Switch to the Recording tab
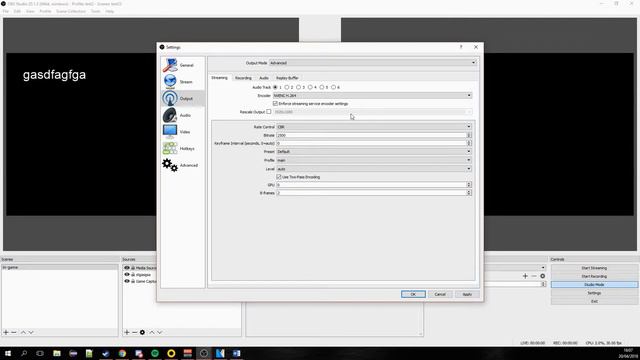This screenshot has width=640, height=360. pyautogui.click(x=243, y=78)
